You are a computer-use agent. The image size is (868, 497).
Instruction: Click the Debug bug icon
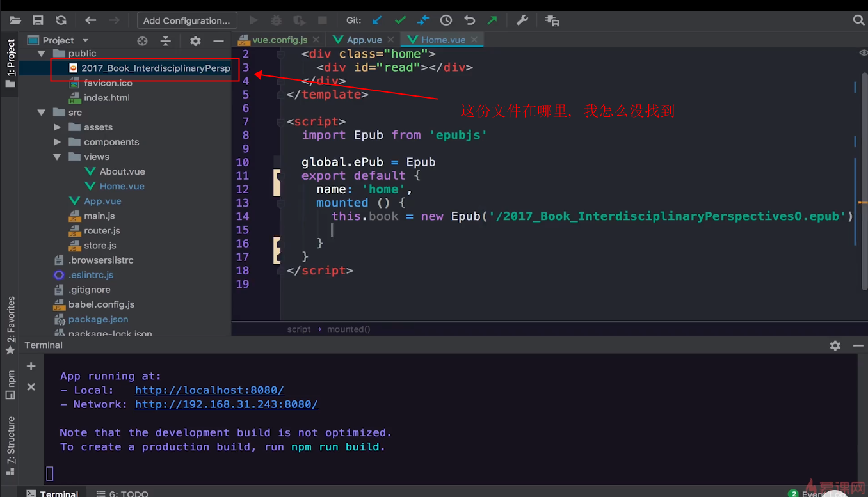click(277, 20)
